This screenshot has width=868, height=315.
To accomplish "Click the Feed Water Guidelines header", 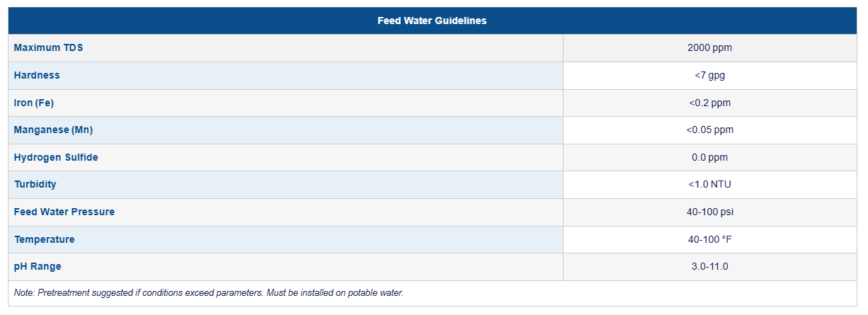I will pos(432,21).
